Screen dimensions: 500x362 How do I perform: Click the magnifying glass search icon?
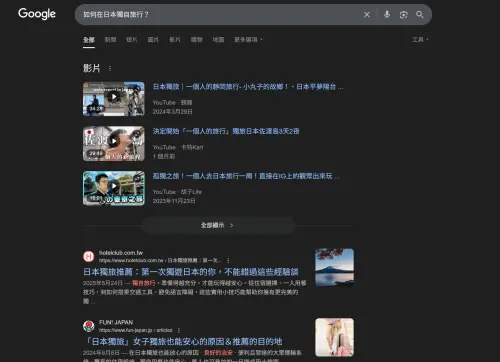click(x=420, y=15)
